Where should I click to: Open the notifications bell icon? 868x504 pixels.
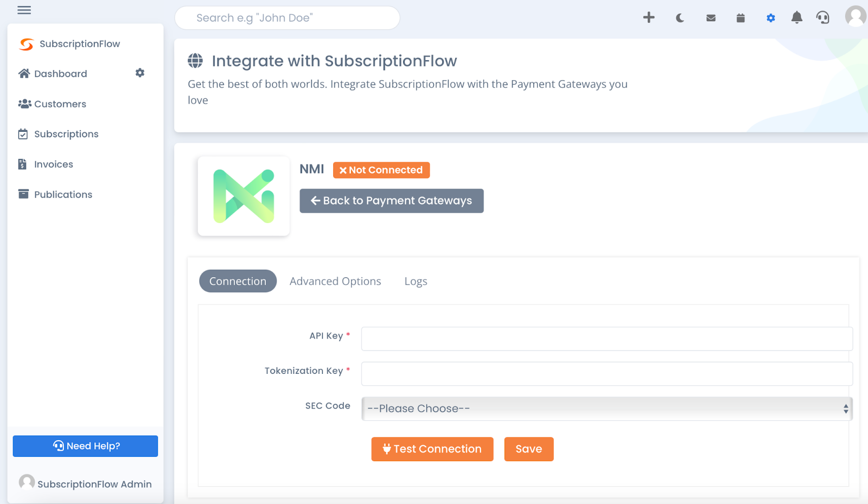796,17
